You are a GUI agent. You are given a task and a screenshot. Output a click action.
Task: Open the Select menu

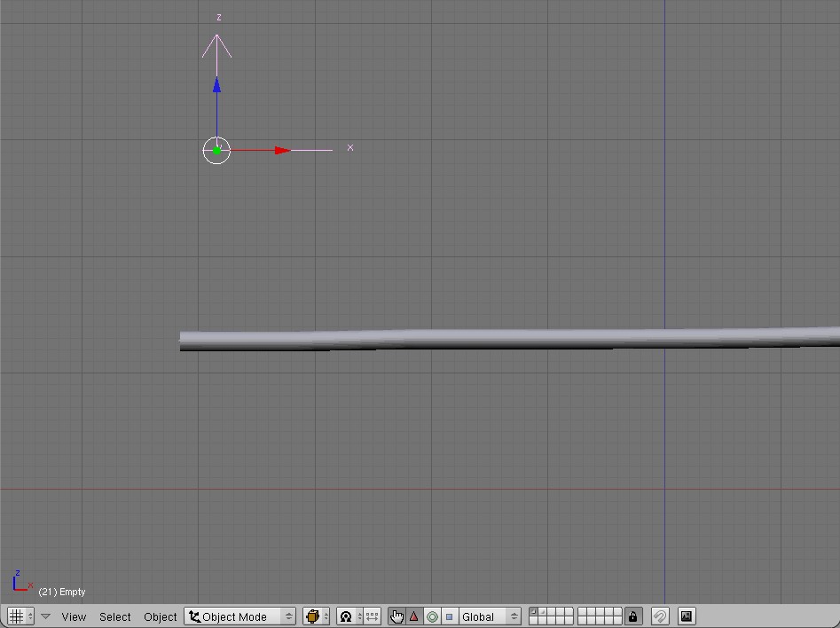tap(114, 616)
